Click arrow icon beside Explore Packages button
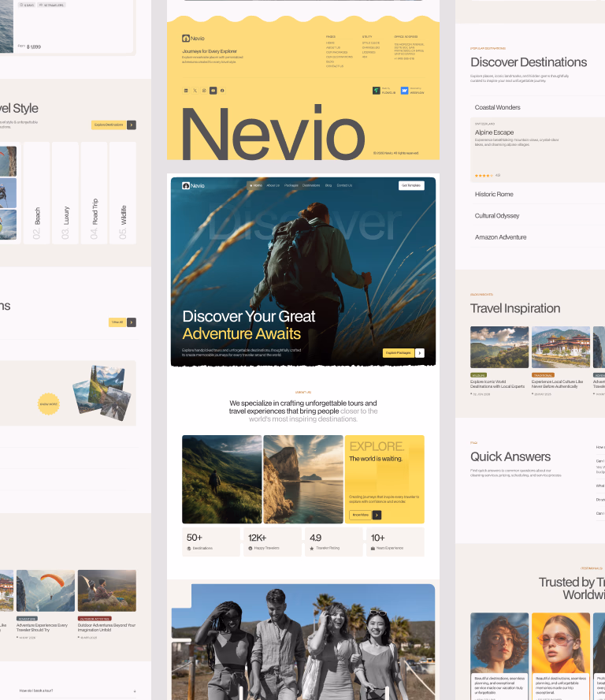The width and height of the screenshot is (605, 700). (420, 353)
